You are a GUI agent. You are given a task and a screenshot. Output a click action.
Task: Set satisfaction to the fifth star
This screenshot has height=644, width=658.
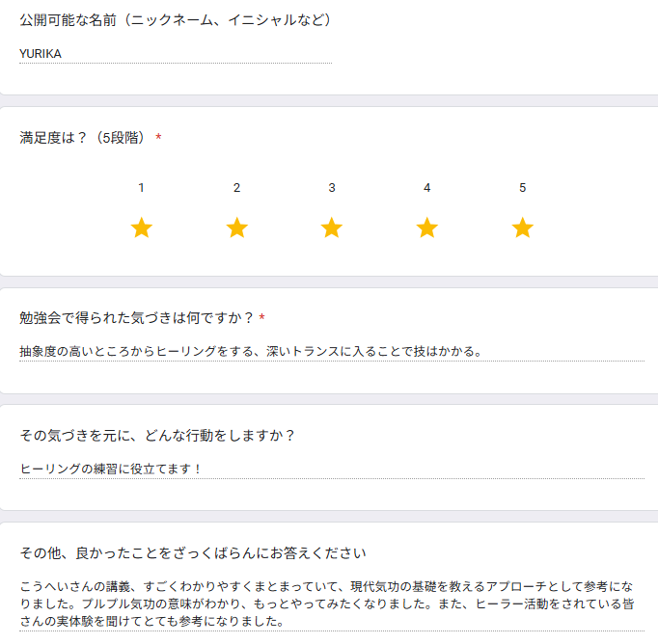pyautogui.click(x=522, y=228)
